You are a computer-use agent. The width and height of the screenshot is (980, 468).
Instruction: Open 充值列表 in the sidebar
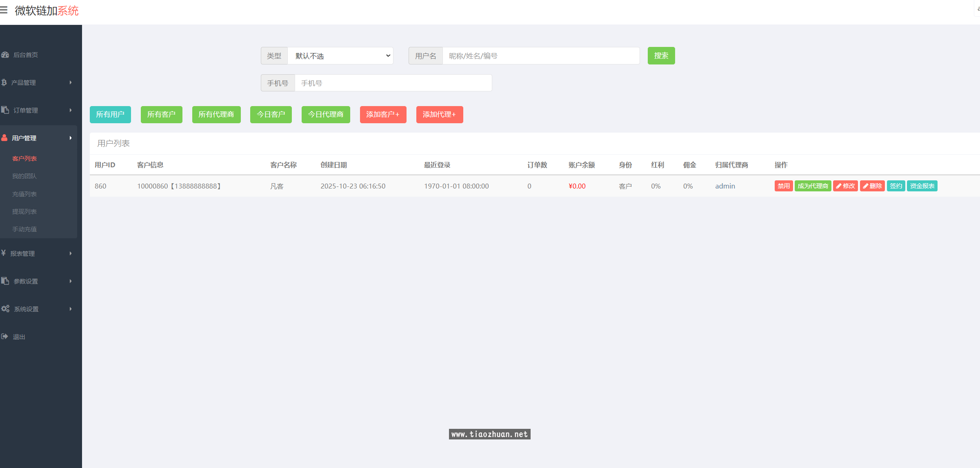point(24,194)
